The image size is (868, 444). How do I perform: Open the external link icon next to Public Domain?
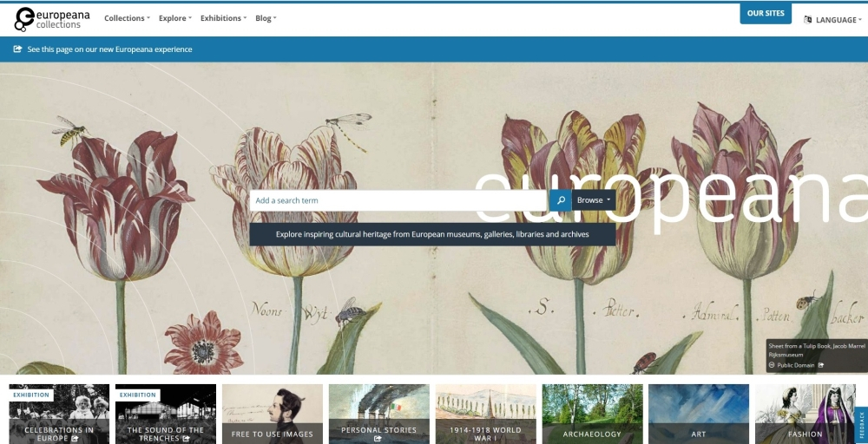[821, 365]
